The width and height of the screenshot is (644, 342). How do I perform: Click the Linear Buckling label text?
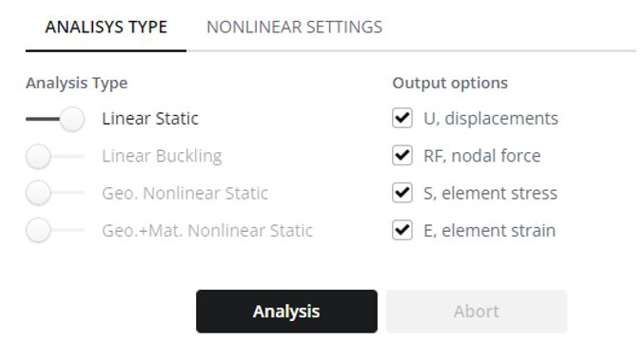pos(163,156)
